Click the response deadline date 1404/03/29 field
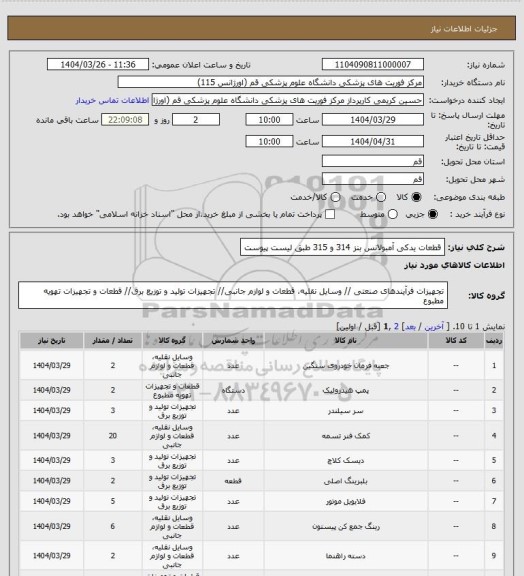524x576 pixels. click(x=373, y=120)
